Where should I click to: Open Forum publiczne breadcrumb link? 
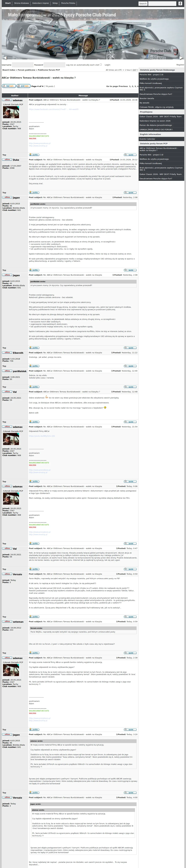(26, 70)
